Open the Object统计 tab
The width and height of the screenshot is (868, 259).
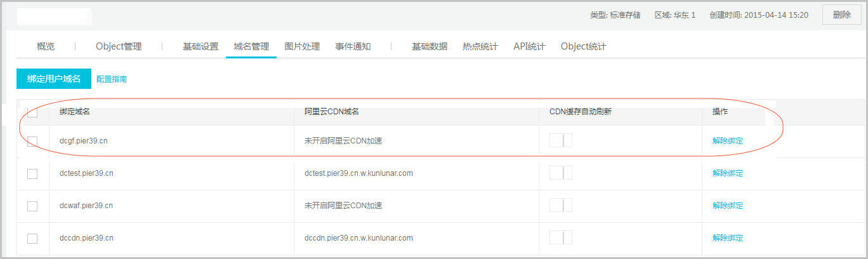coord(584,46)
